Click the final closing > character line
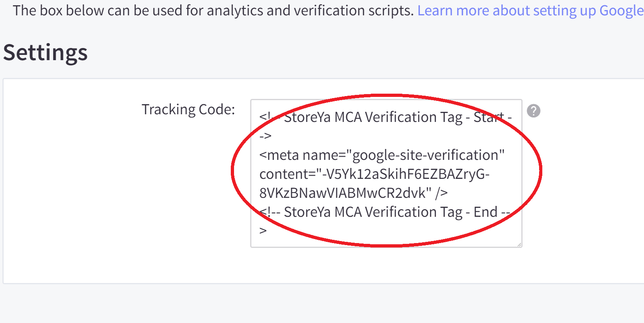 (x=263, y=231)
